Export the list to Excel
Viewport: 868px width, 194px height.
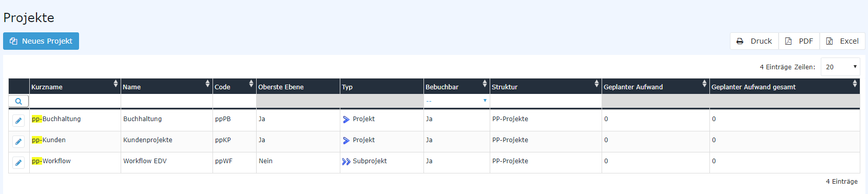click(842, 41)
